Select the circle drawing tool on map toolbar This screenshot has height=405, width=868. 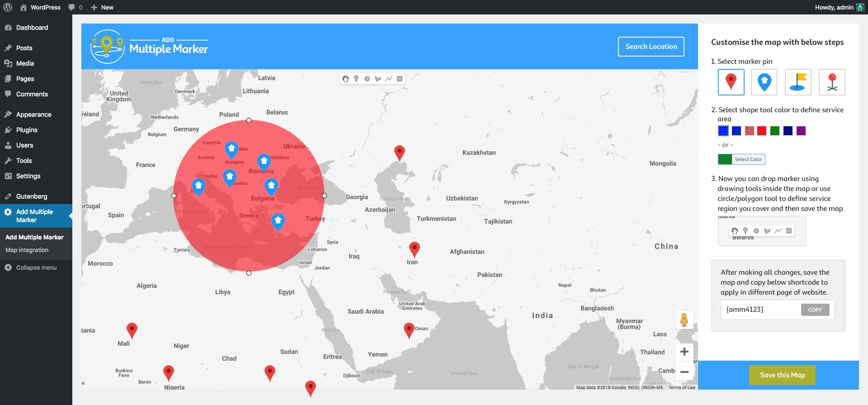point(367,79)
